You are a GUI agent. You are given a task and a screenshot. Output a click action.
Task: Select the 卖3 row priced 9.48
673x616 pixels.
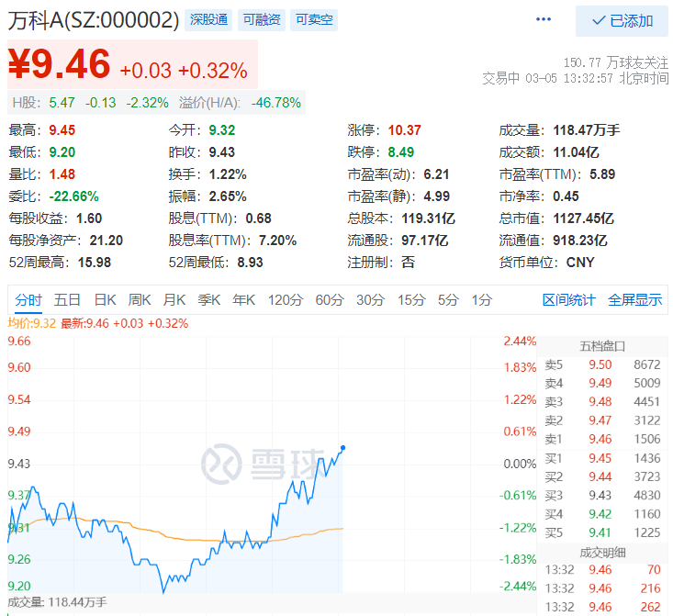pos(602,402)
